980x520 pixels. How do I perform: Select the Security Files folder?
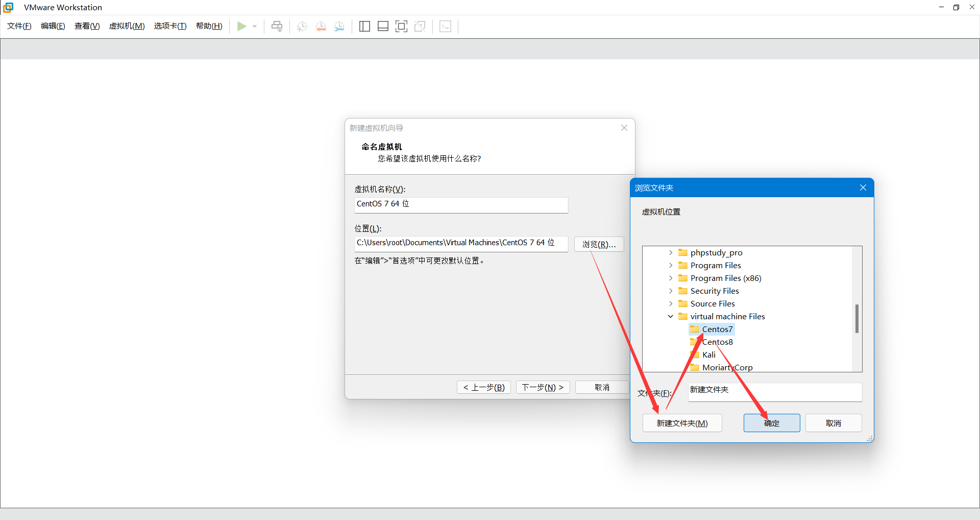pyautogui.click(x=708, y=291)
